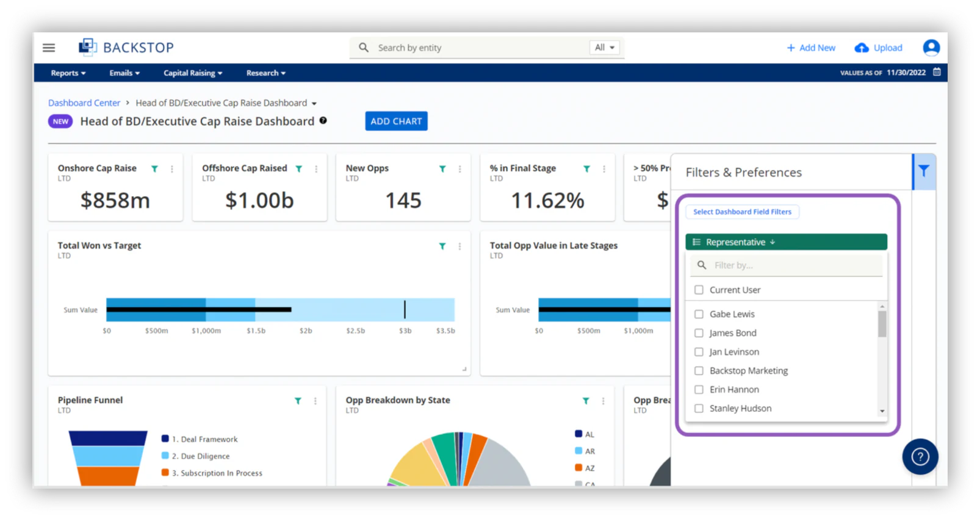Image resolution: width=980 pixels, height=521 pixels.
Task: Toggle the Filters & Preferences panel icon
Action: (924, 172)
